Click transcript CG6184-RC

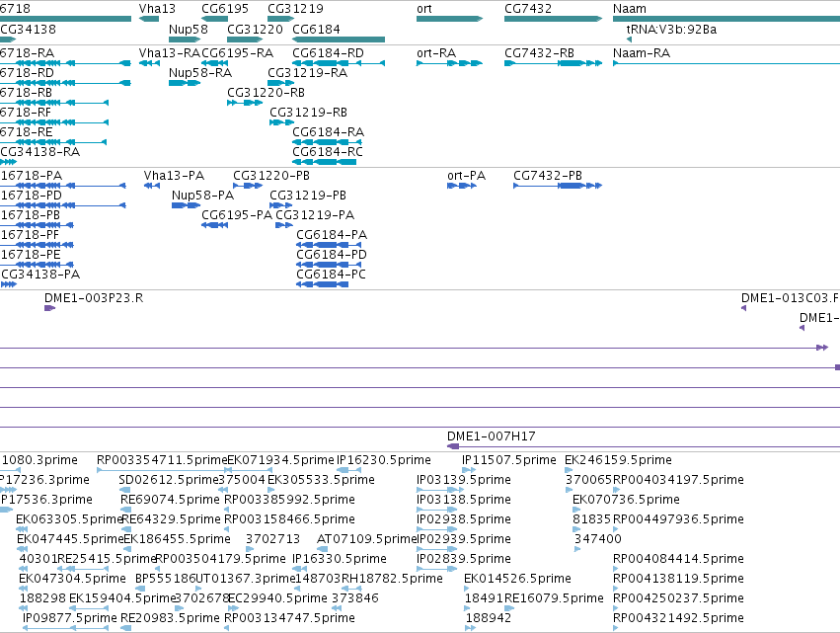tap(324, 162)
